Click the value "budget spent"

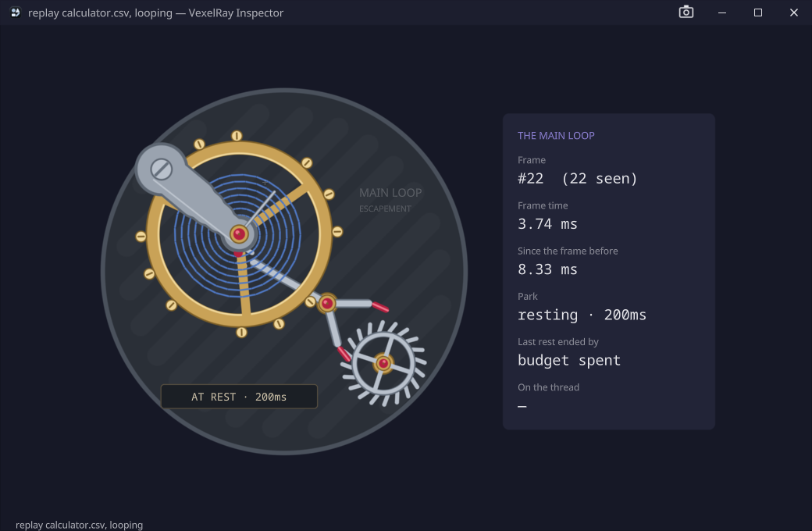point(569,361)
